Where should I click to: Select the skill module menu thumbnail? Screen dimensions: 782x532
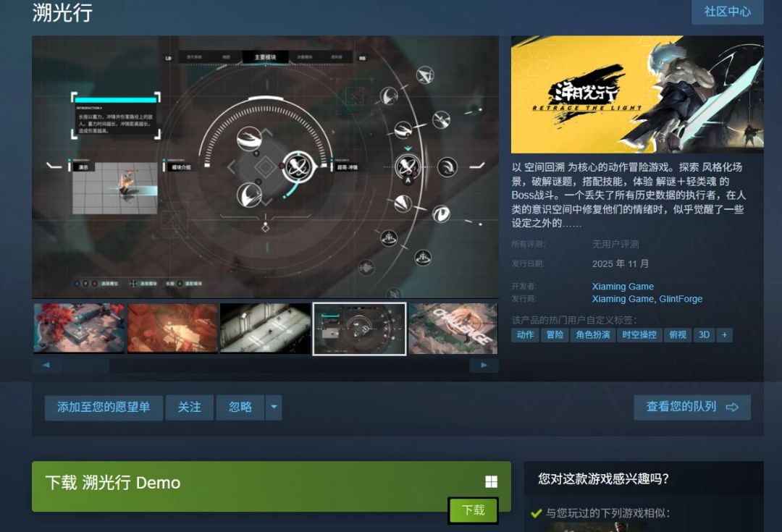359,329
